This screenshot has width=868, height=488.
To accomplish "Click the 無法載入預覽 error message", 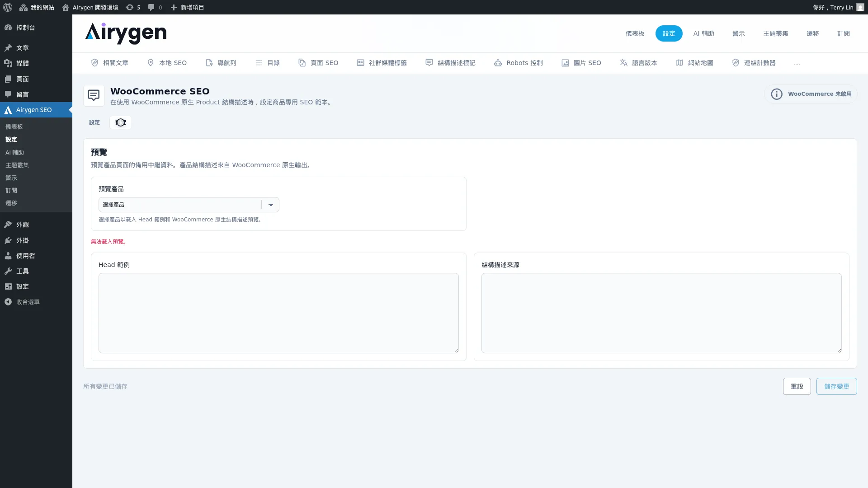I will [x=109, y=242].
